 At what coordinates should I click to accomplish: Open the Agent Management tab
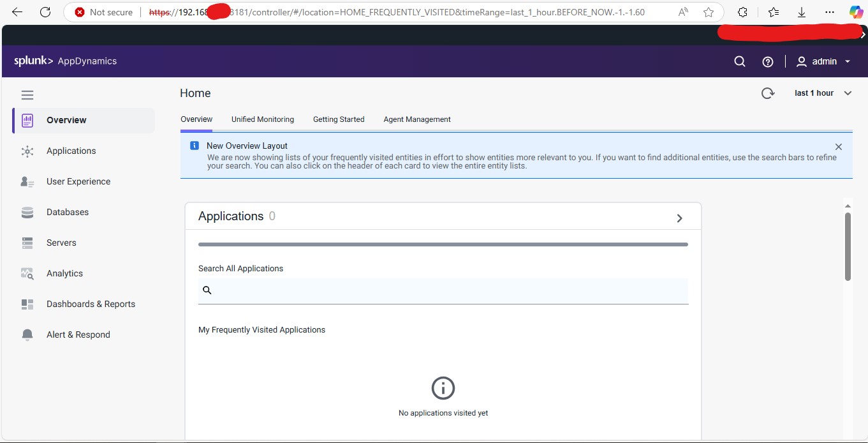[x=416, y=119]
